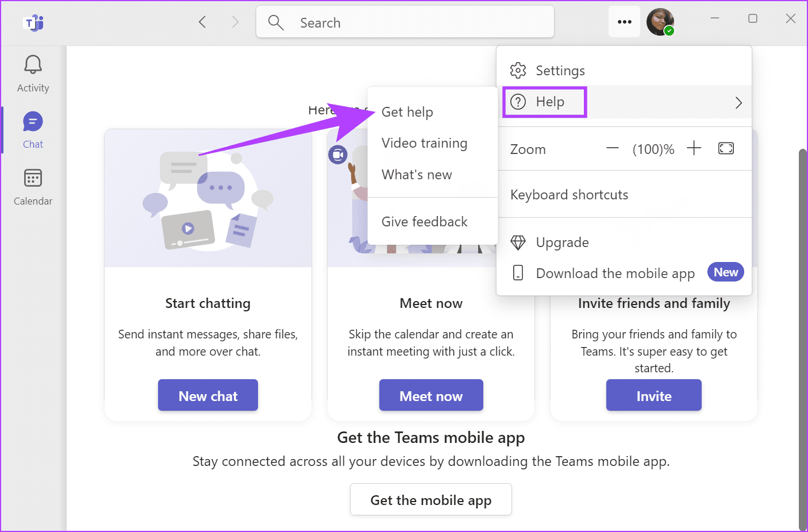The height and width of the screenshot is (532, 808).
Task: Zoom out with the minus icon
Action: coord(613,149)
